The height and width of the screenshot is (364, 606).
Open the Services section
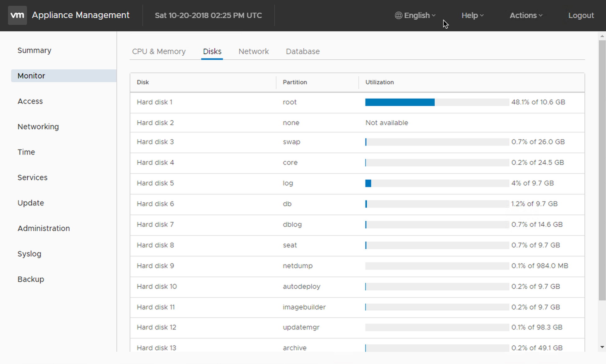pyautogui.click(x=32, y=177)
